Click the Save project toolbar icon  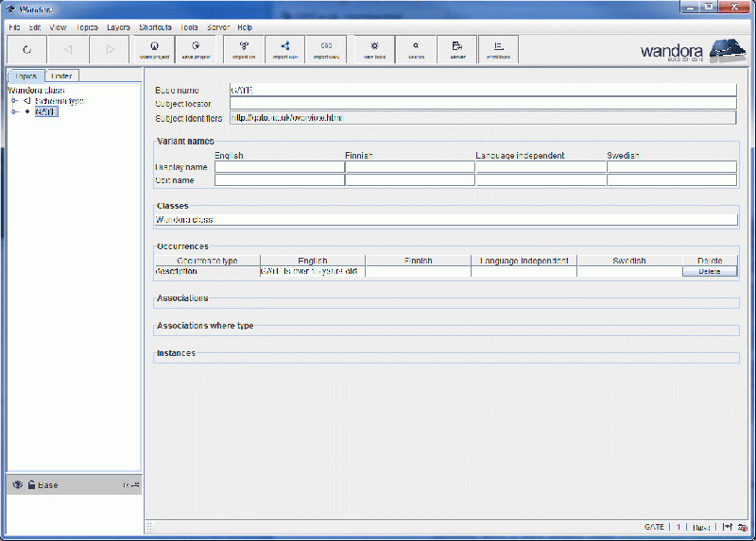point(196,48)
